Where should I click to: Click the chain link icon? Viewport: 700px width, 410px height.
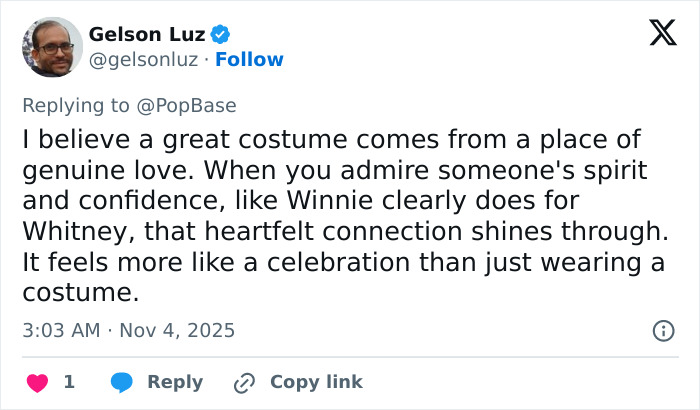[244, 382]
